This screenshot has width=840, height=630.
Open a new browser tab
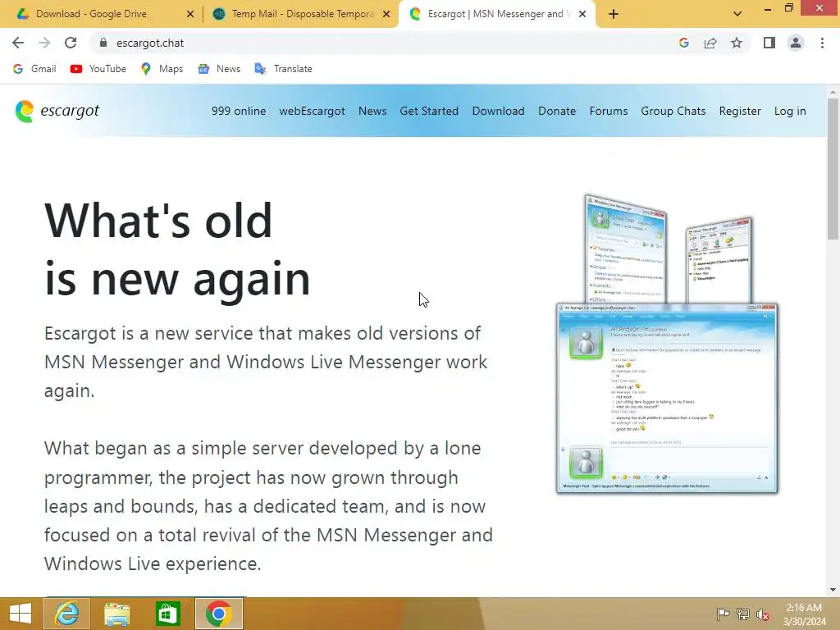coord(614,14)
